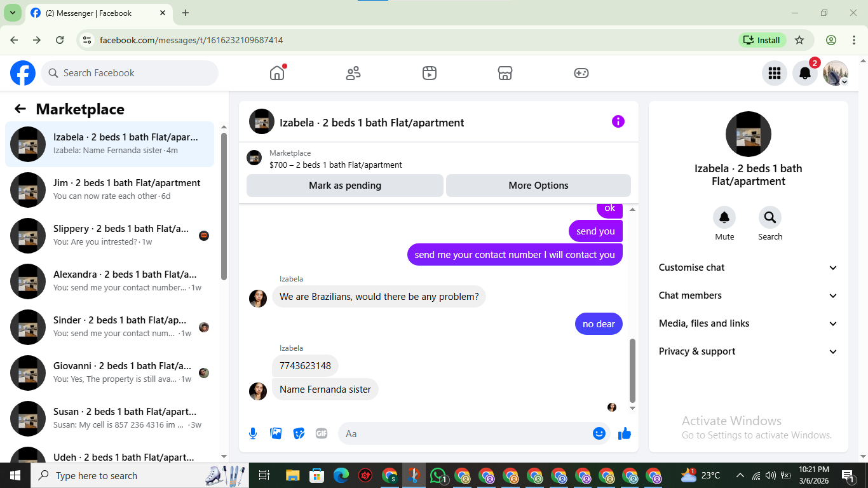Click the Install app button
The height and width of the screenshot is (488, 868).
point(762,40)
